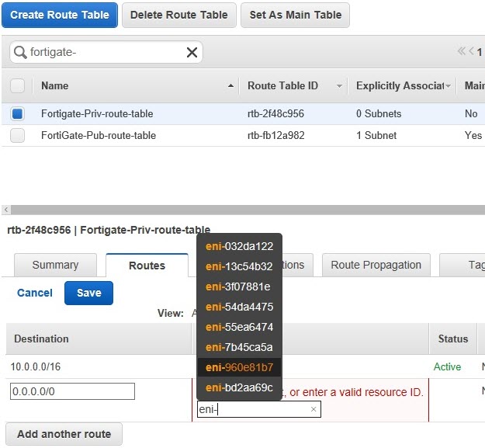485x448 pixels.
Task: Click the Cancel link
Action: (35, 293)
